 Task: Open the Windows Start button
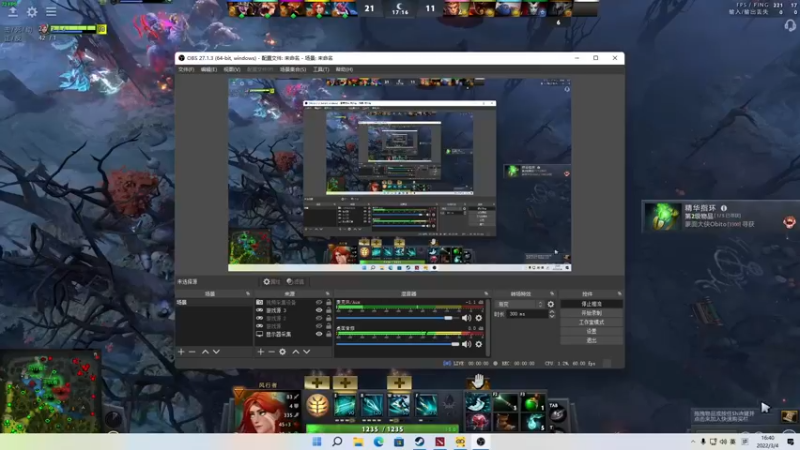[x=317, y=442]
